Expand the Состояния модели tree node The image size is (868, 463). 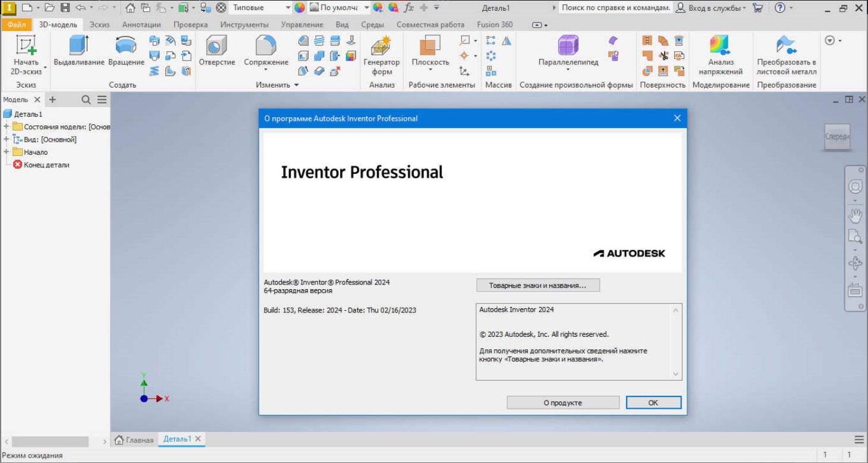tap(7, 127)
